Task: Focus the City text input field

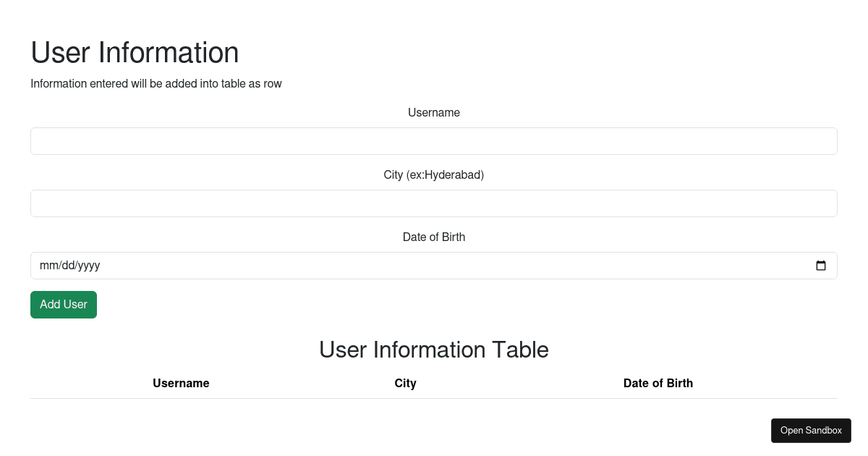Action: click(x=434, y=203)
